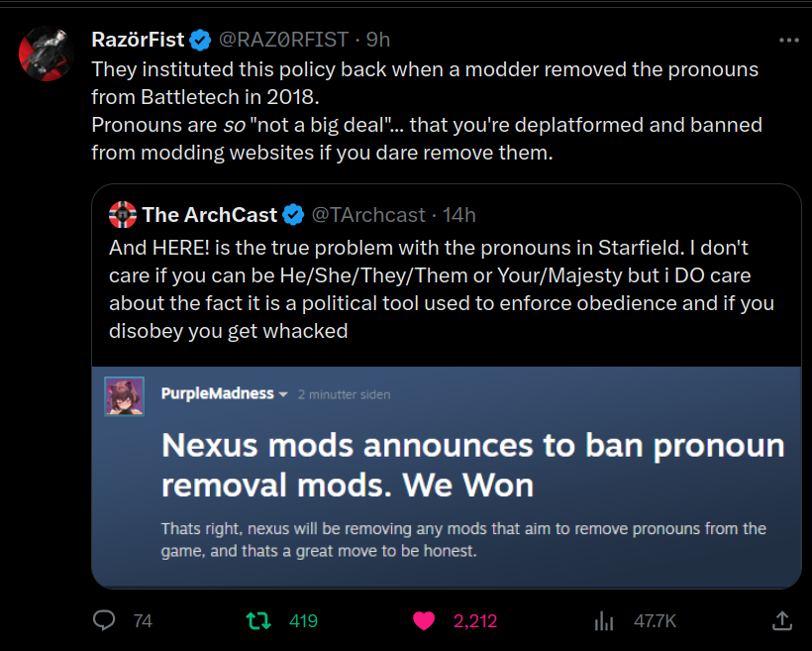Open RazörFist's profile picture
This screenshot has height=651, width=812.
[47, 54]
